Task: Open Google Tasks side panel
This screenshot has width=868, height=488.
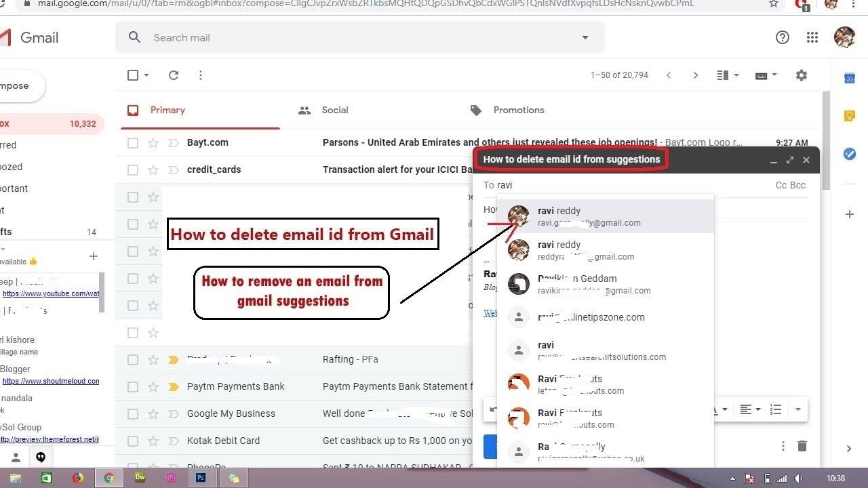Action: (849, 154)
